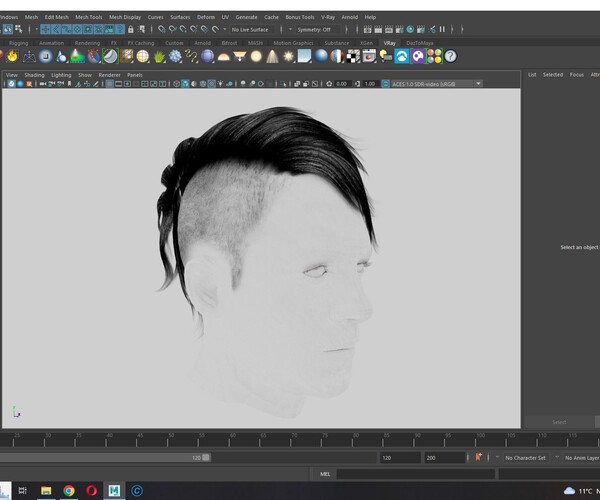Open the Symmetry: Off dropdown
The width and height of the screenshot is (600, 500).
(x=317, y=29)
